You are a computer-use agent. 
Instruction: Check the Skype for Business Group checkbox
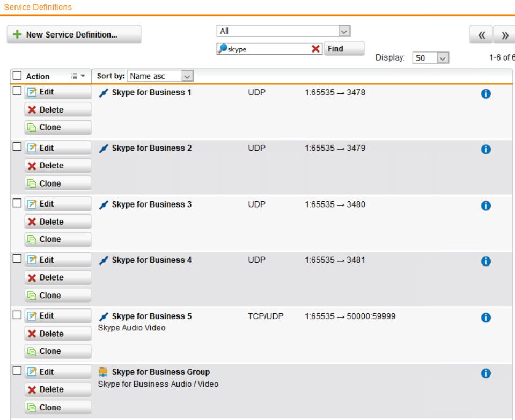click(17, 371)
